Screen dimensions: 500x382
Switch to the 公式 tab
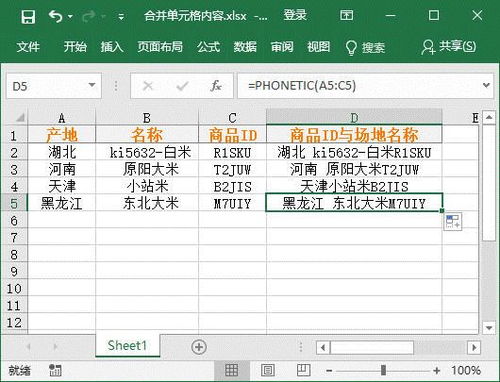click(208, 47)
